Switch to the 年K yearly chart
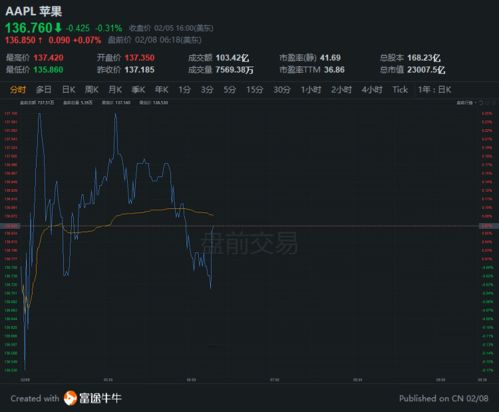This screenshot has height=412, width=499. [x=161, y=90]
